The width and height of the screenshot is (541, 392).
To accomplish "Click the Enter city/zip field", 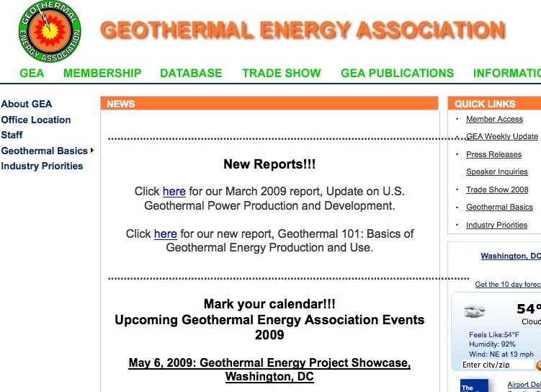I will tap(497, 365).
